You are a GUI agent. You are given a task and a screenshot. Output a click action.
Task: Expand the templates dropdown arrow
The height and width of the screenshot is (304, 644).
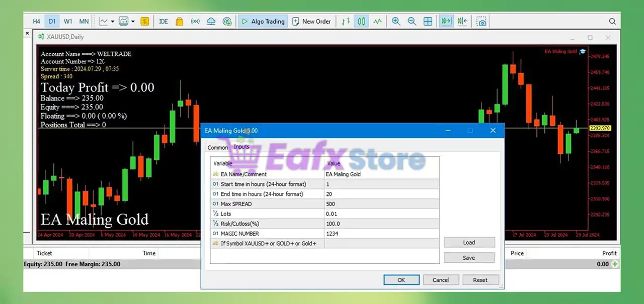pos(133,22)
